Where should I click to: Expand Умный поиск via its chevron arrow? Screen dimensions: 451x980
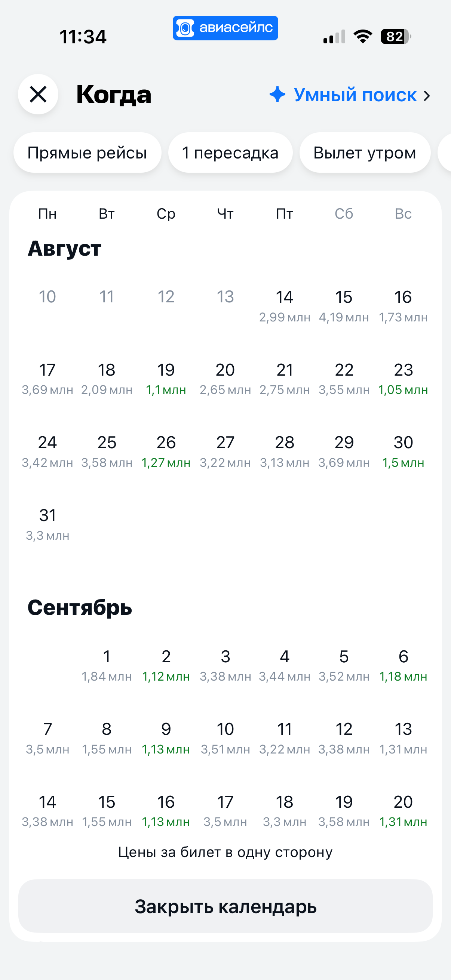[x=427, y=95]
